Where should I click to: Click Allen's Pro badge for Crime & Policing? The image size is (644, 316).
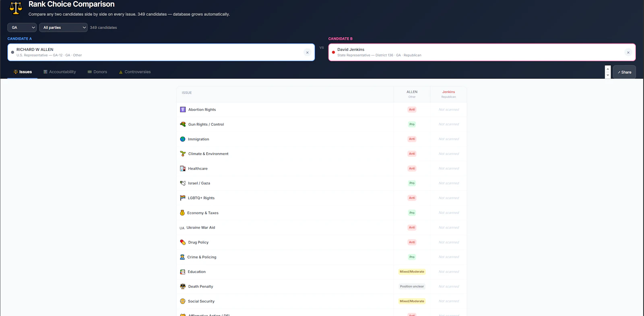pos(412,257)
